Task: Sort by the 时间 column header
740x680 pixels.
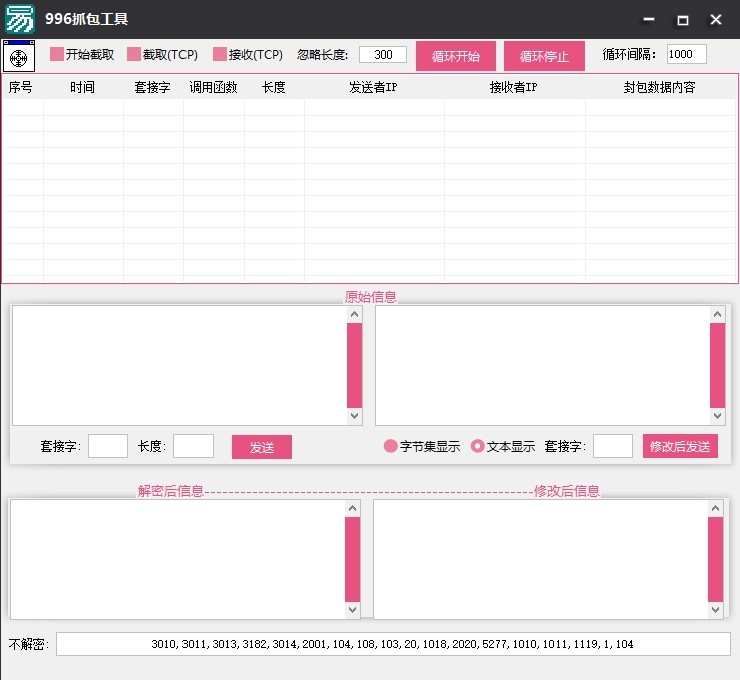Action: tap(83, 88)
